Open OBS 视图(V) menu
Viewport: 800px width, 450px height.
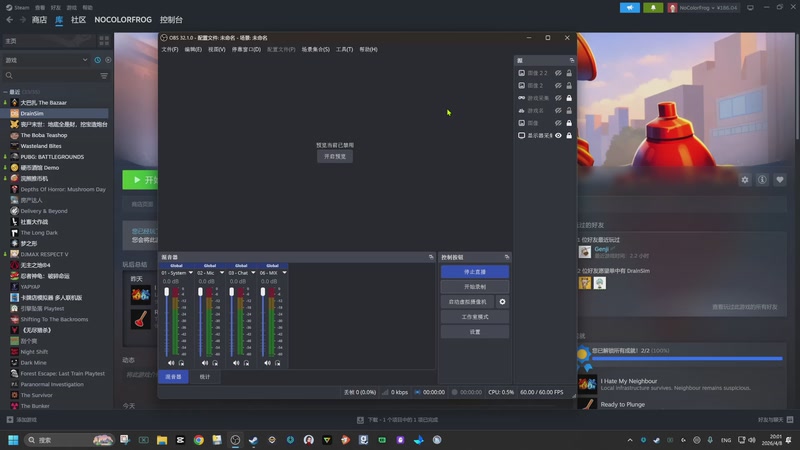click(216, 49)
